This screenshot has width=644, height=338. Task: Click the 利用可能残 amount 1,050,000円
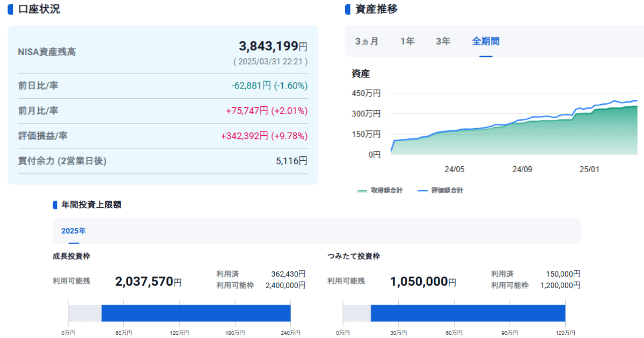423,282
